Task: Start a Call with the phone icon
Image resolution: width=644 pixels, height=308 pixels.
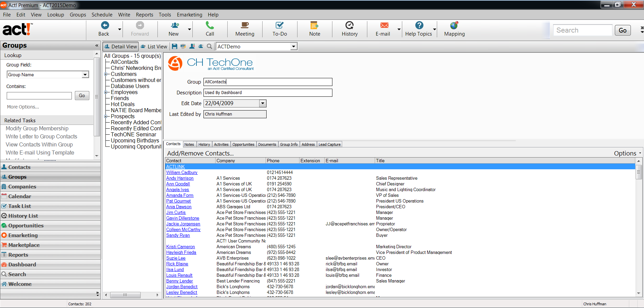Action: (210, 25)
